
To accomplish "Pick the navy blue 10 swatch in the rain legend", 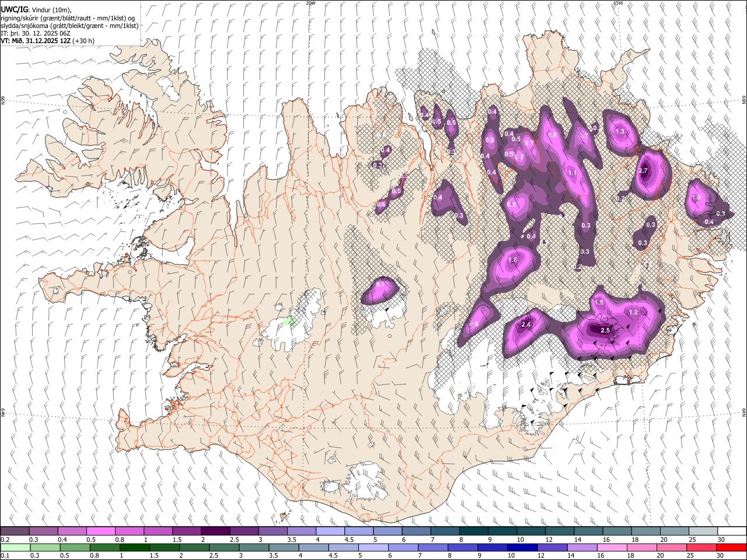I will click(x=522, y=547).
